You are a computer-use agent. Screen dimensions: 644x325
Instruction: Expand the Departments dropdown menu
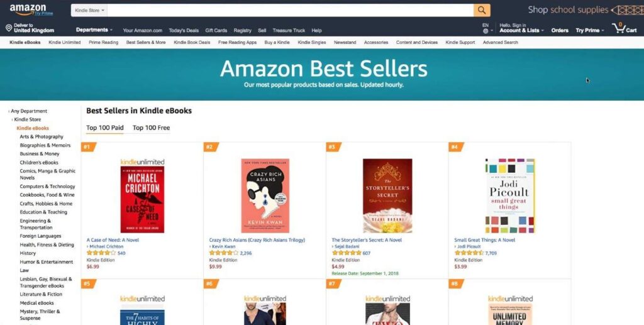tap(94, 30)
